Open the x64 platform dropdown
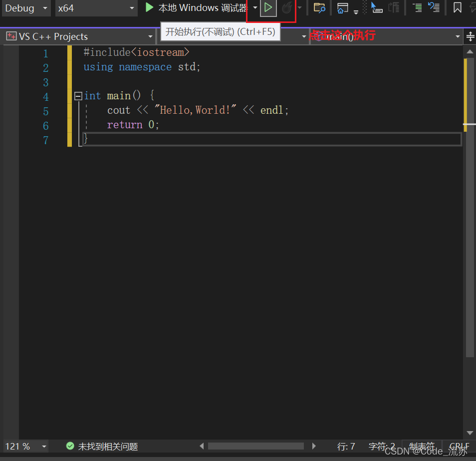Viewport: 476px width, 461px height. click(x=96, y=8)
